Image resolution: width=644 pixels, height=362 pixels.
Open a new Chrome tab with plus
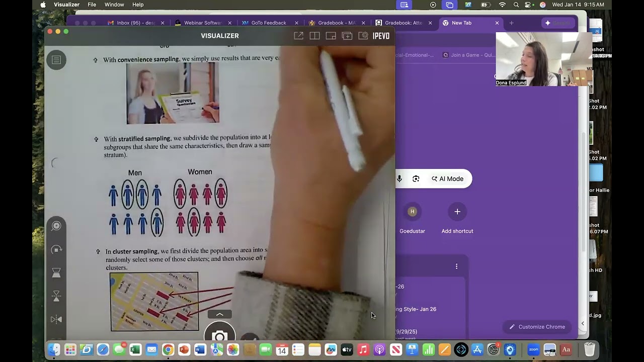[511, 23]
